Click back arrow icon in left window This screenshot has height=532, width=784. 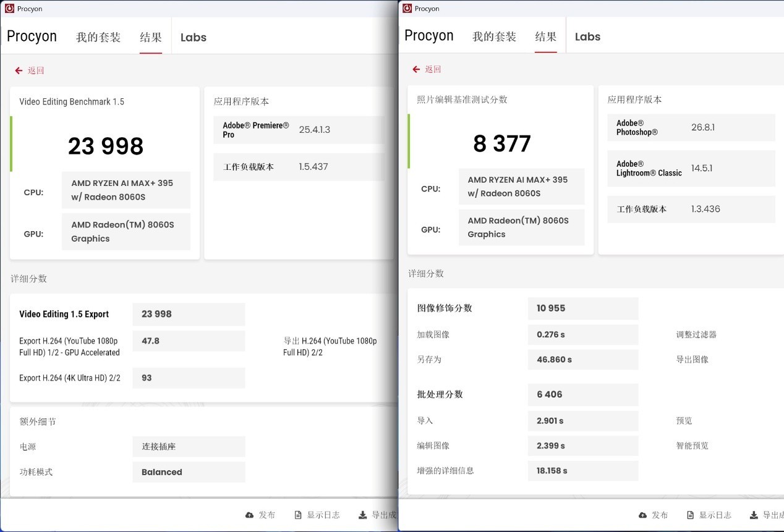tap(19, 70)
